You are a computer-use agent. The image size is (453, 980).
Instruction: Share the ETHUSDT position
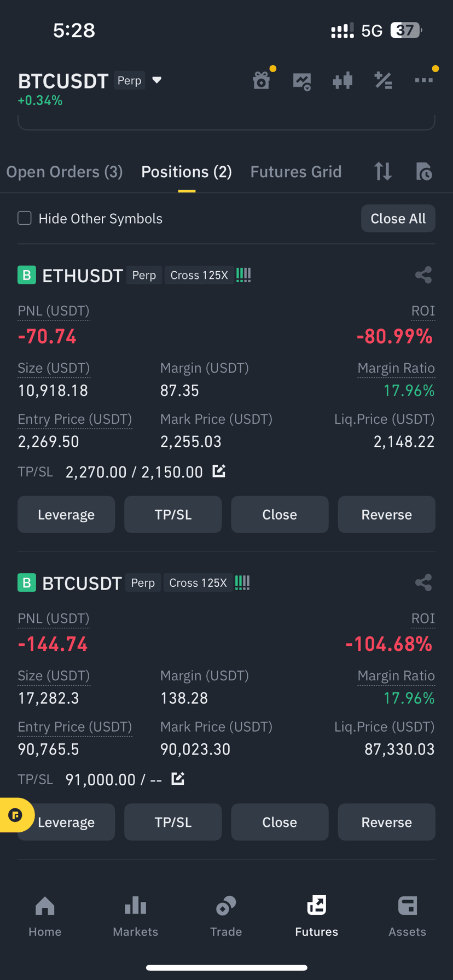coord(423,275)
